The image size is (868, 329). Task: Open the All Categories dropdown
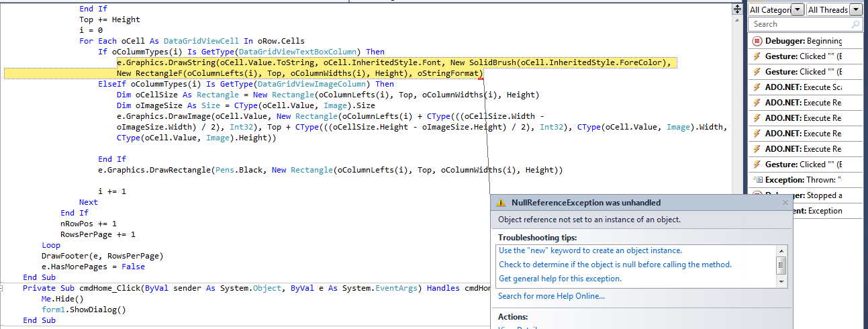(797, 9)
